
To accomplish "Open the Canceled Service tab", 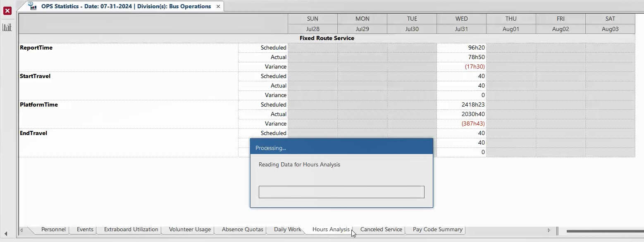I will [x=381, y=230].
